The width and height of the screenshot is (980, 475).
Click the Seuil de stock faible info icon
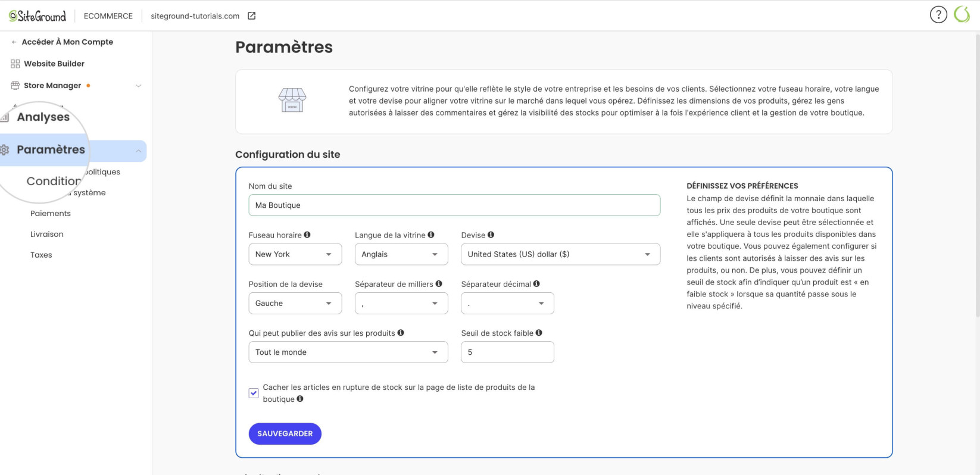point(539,333)
